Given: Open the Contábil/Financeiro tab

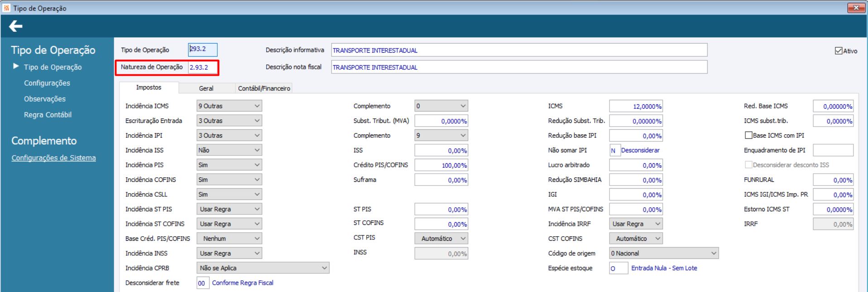Looking at the screenshot, I should [264, 88].
